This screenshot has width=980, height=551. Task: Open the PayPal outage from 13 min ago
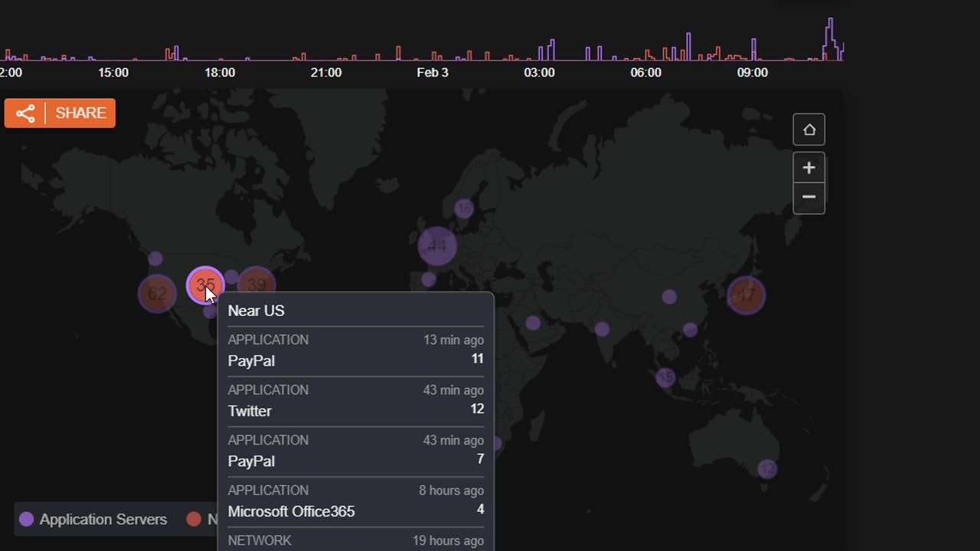tap(356, 351)
